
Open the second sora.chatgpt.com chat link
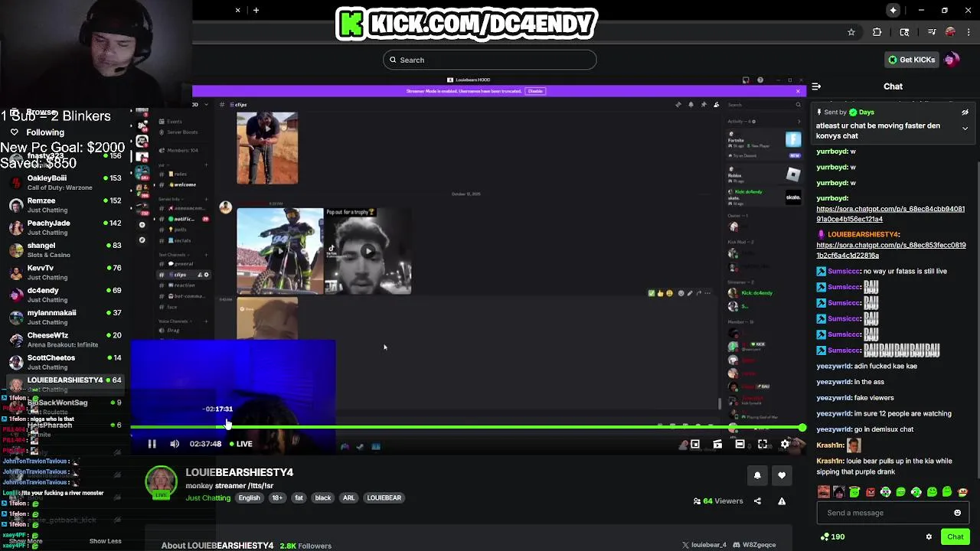891,250
